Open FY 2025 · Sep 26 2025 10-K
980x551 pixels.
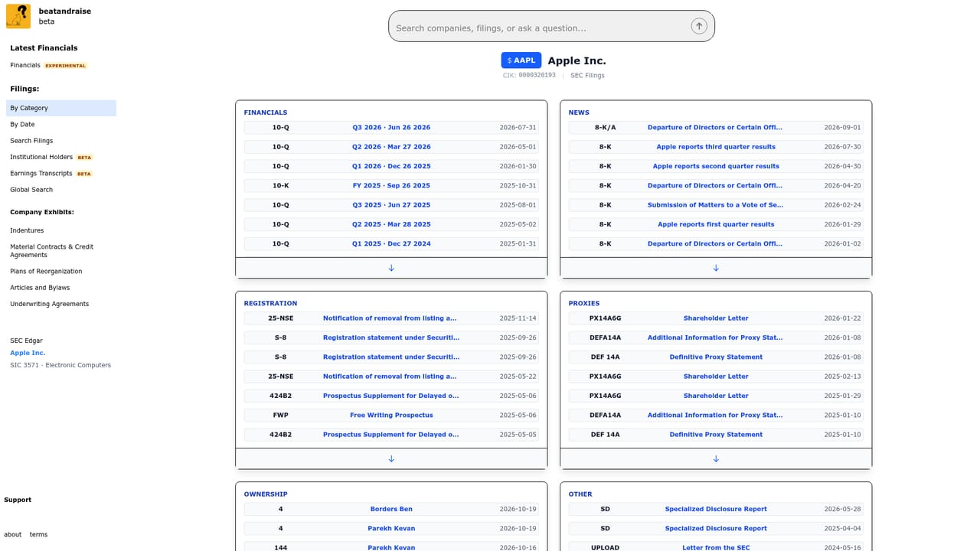coord(391,186)
